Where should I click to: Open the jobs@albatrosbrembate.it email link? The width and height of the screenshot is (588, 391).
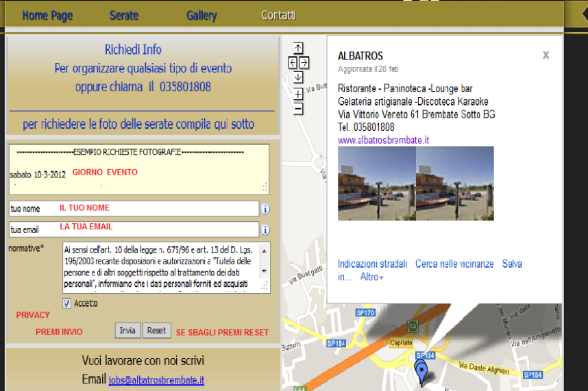(156, 380)
